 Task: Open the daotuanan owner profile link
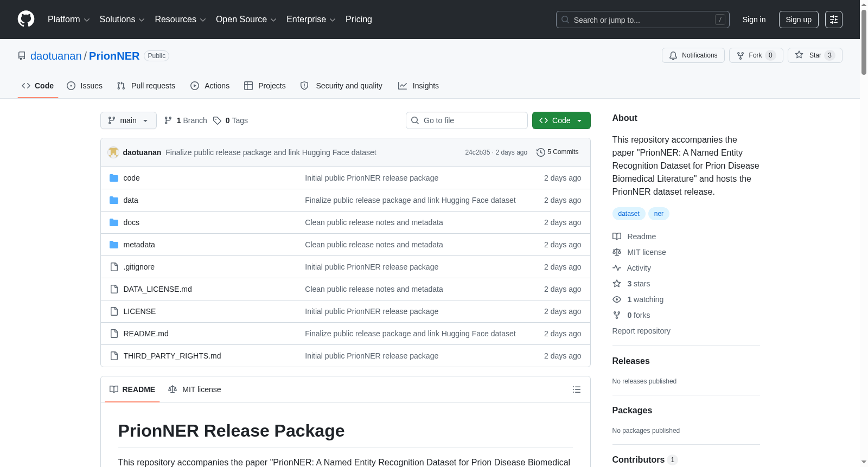pyautogui.click(x=56, y=56)
